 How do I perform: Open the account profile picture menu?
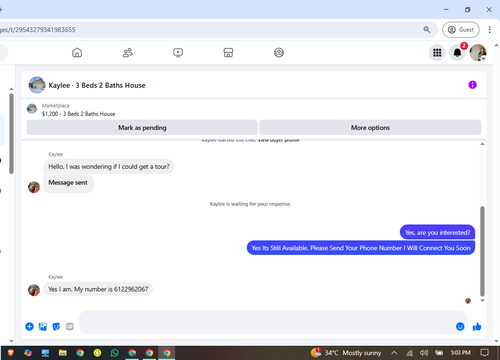(478, 53)
